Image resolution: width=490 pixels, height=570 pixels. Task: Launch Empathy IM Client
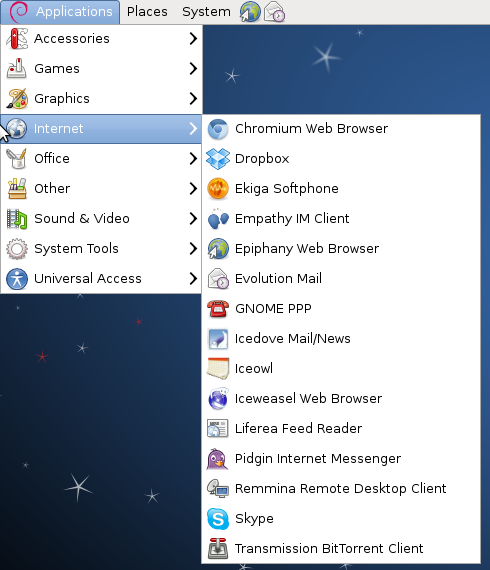pos(341,218)
